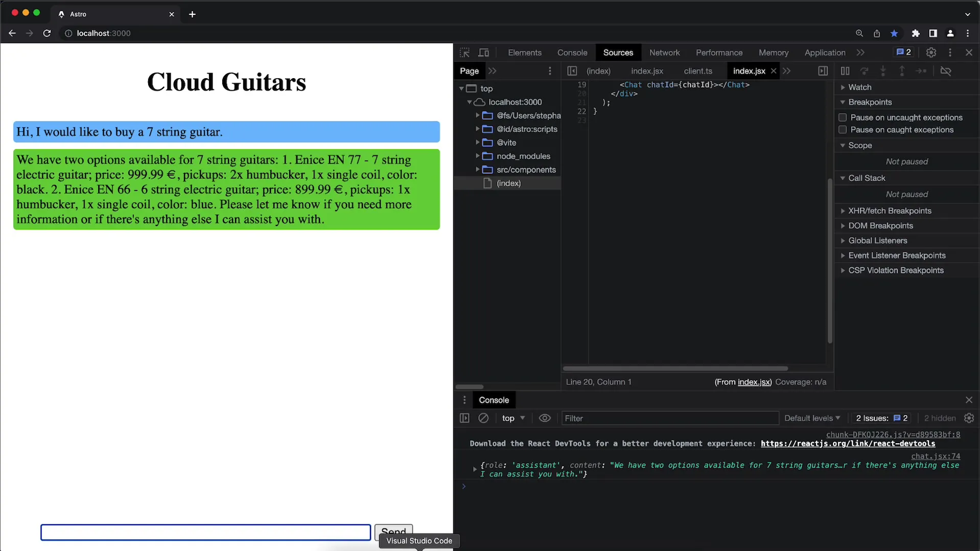Open the console settings gear
This screenshot has width=980, height=551.
tap(969, 418)
